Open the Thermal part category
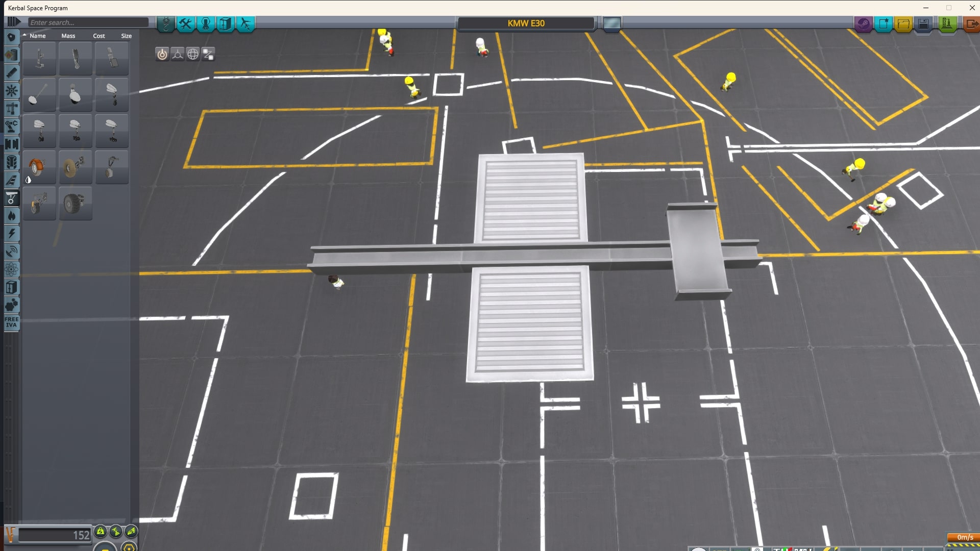The image size is (980, 551). pos(11,216)
